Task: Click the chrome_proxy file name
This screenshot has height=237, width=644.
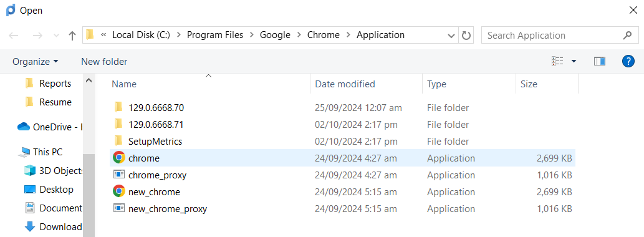Action: point(157,175)
